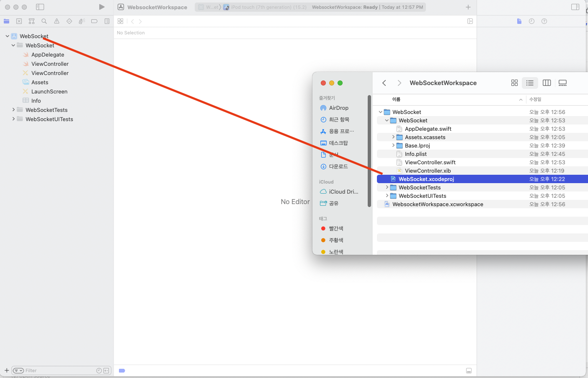
Task: Select the ViewController swift file in navigator
Action: click(49, 64)
